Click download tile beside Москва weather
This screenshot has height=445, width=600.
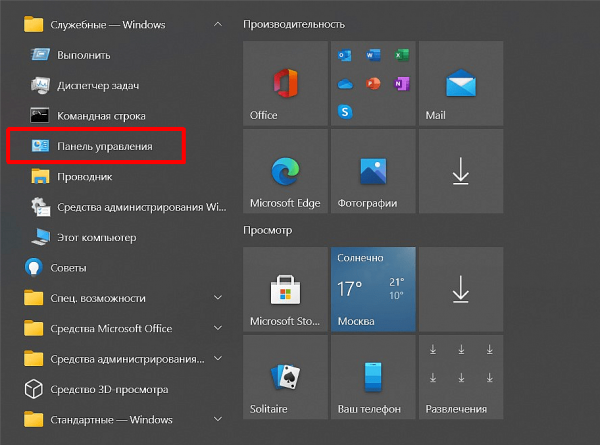461,289
